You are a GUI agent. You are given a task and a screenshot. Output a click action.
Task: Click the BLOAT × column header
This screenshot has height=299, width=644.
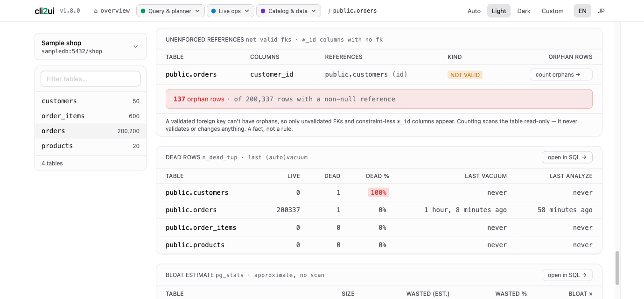coord(581,294)
